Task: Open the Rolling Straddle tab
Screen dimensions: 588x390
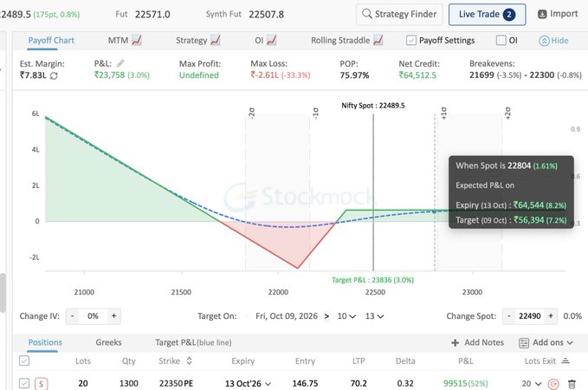Action: coord(347,40)
